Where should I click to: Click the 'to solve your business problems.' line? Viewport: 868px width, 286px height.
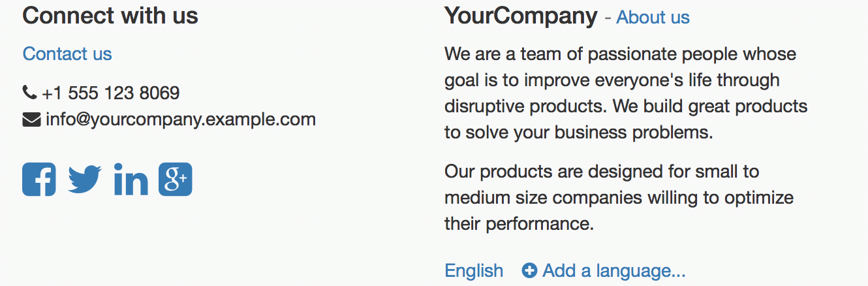coord(578,133)
